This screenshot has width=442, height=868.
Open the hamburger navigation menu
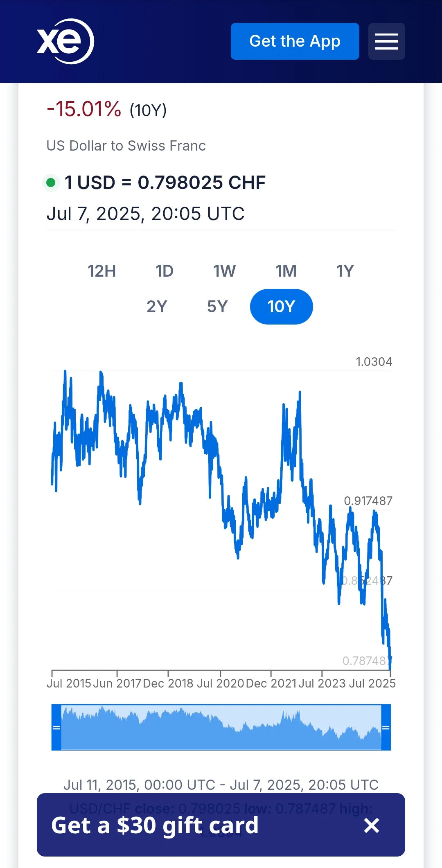point(386,41)
